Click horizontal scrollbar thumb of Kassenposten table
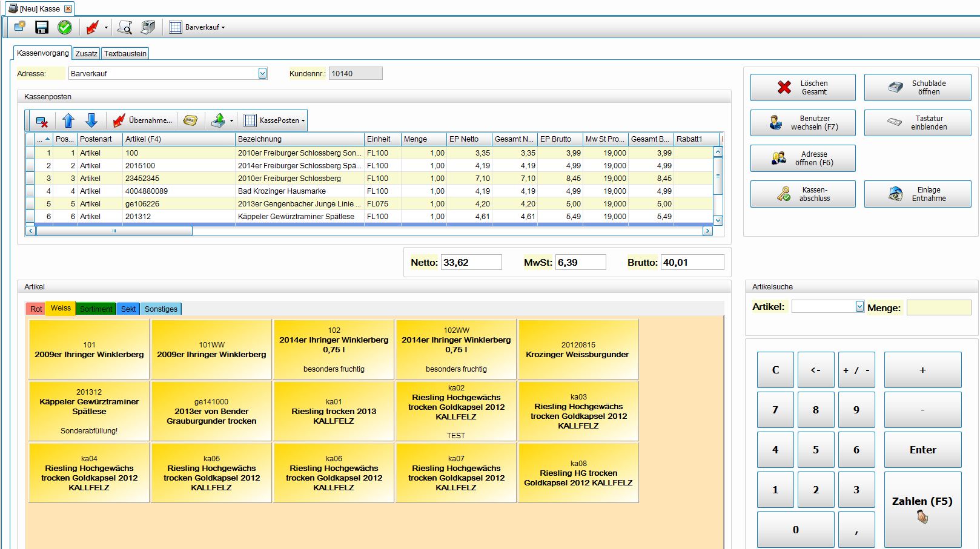The image size is (980, 549). pos(114,231)
